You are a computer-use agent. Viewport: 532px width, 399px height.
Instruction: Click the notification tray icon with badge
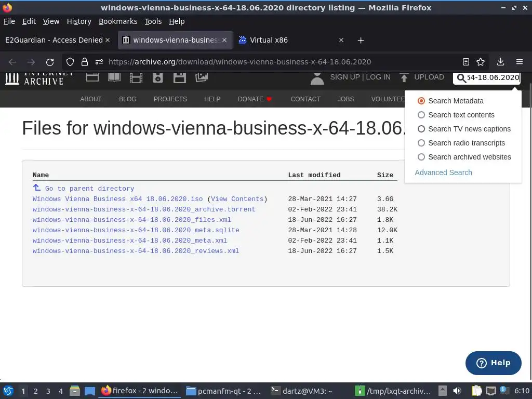(x=503, y=390)
